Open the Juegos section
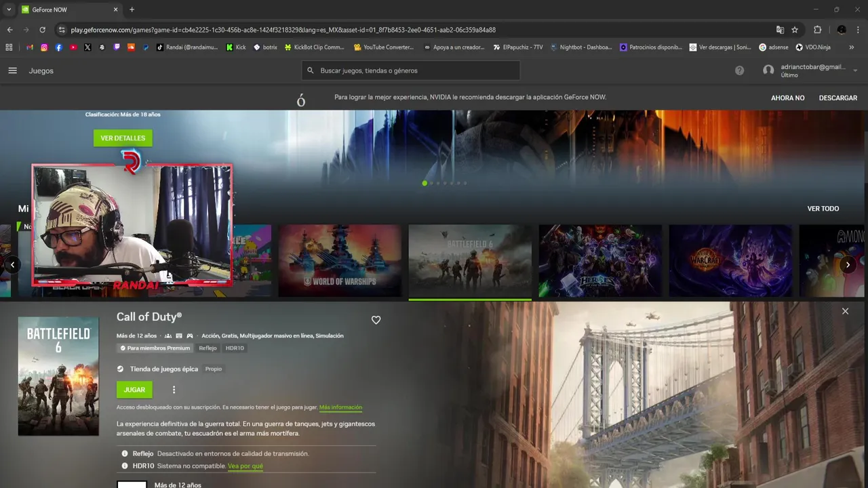The width and height of the screenshot is (868, 488). click(x=41, y=70)
